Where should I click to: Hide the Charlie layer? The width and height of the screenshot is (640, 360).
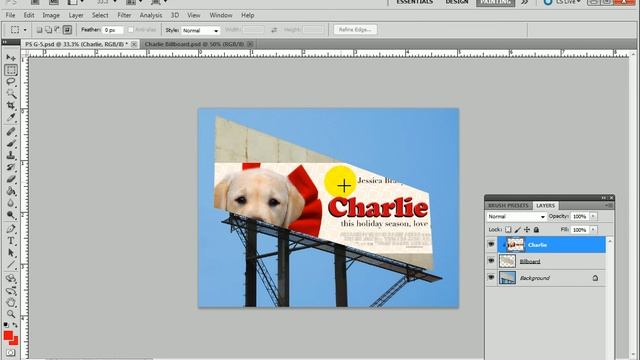491,244
